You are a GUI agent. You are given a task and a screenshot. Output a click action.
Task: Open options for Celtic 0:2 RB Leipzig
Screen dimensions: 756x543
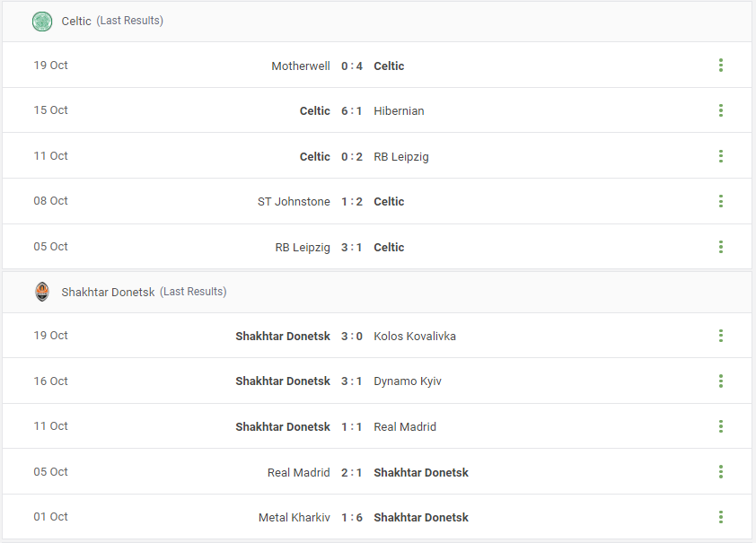pos(721,155)
